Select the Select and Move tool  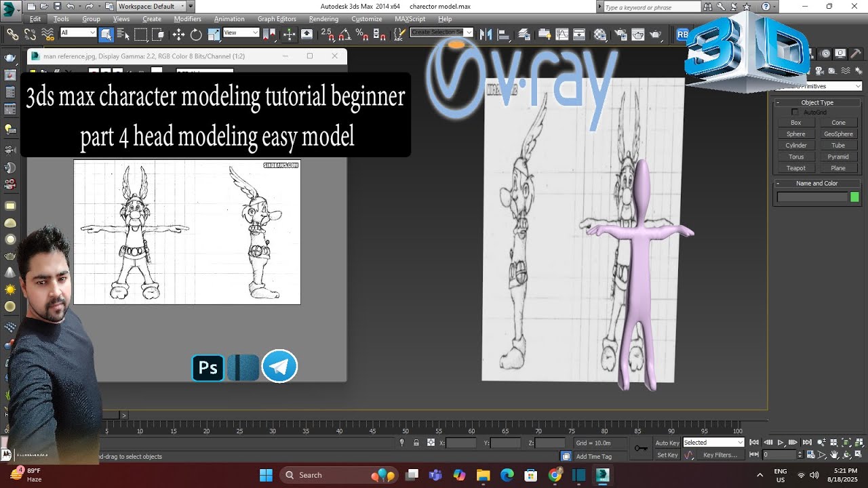(178, 34)
